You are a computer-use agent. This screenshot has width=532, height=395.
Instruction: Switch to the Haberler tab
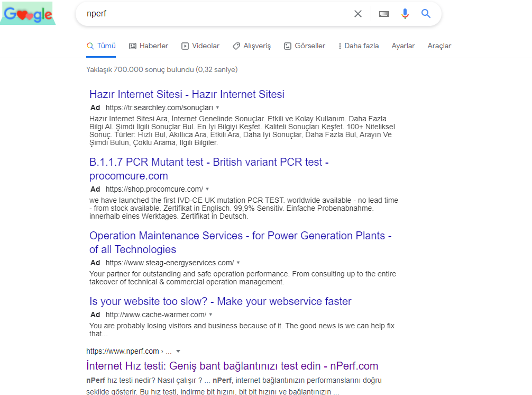[149, 46]
